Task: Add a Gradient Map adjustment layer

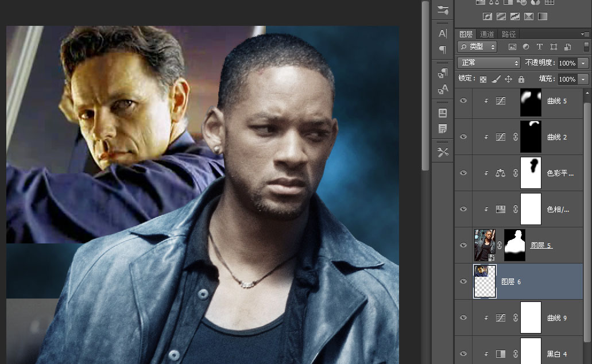Action: point(543,16)
